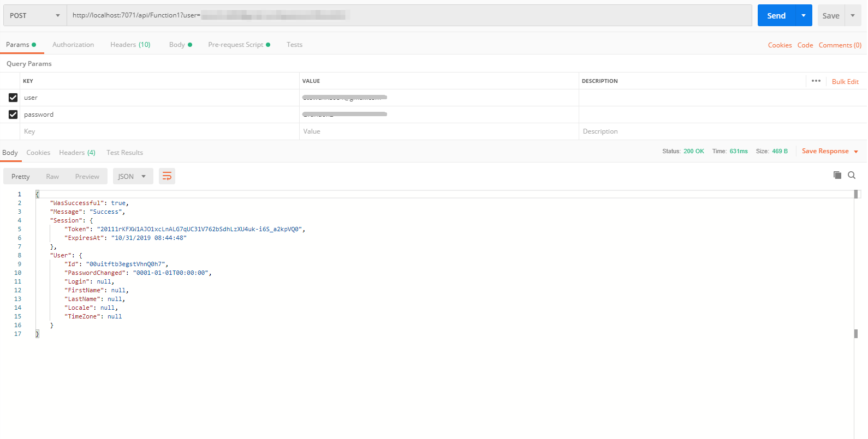This screenshot has height=439, width=868.
Task: Switch to the Test Results tab
Action: tap(124, 153)
